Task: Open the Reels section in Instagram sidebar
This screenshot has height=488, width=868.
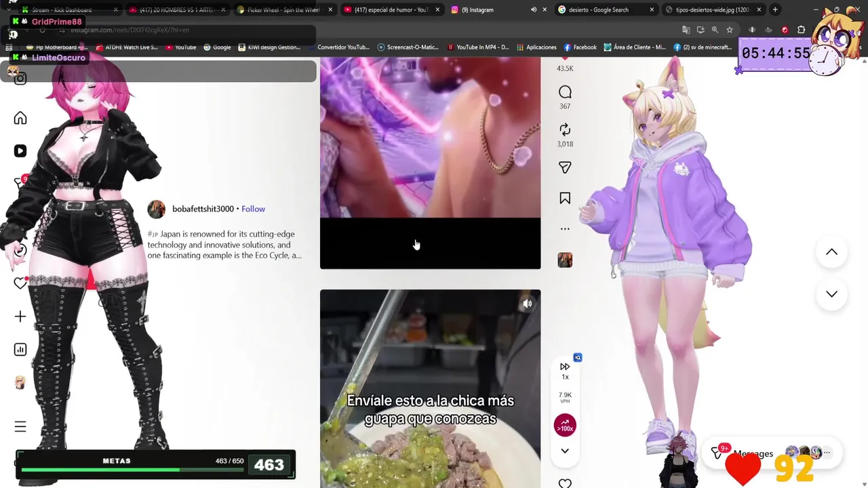Action: click(20, 150)
